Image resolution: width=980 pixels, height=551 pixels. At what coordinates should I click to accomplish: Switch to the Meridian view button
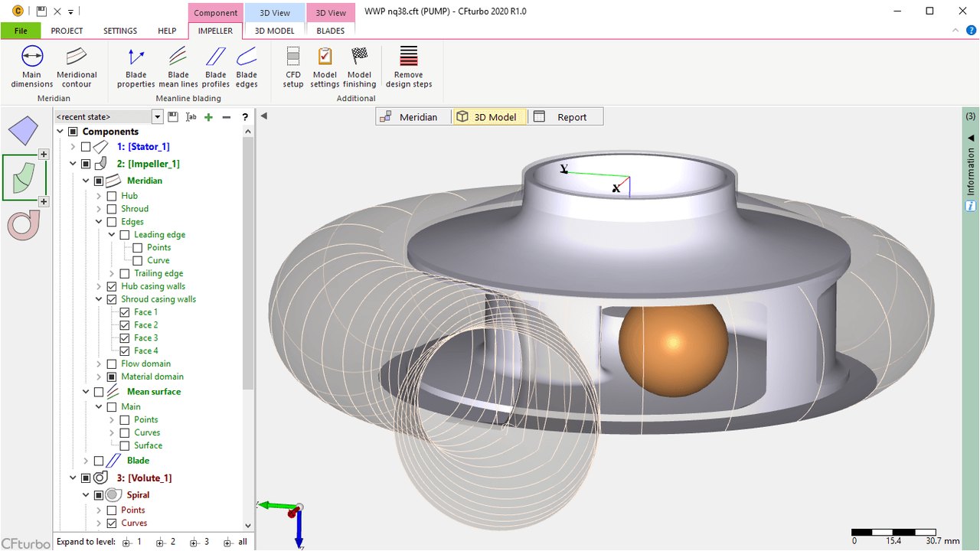click(x=410, y=117)
